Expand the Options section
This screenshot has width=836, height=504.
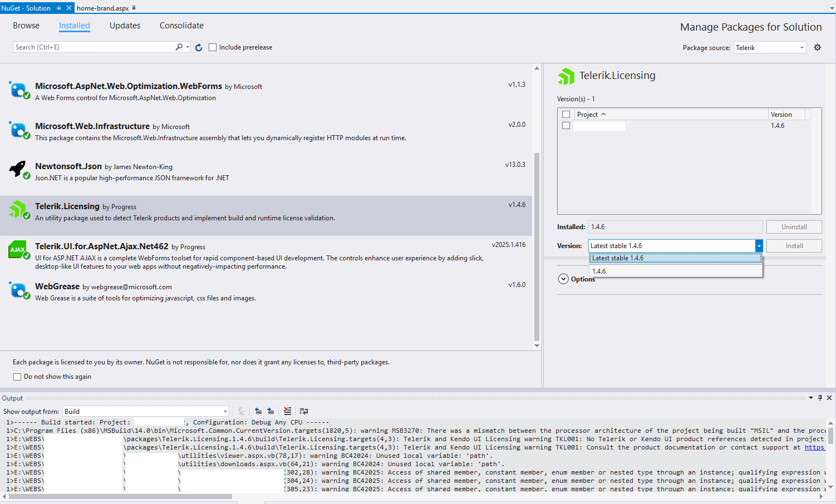[563, 279]
